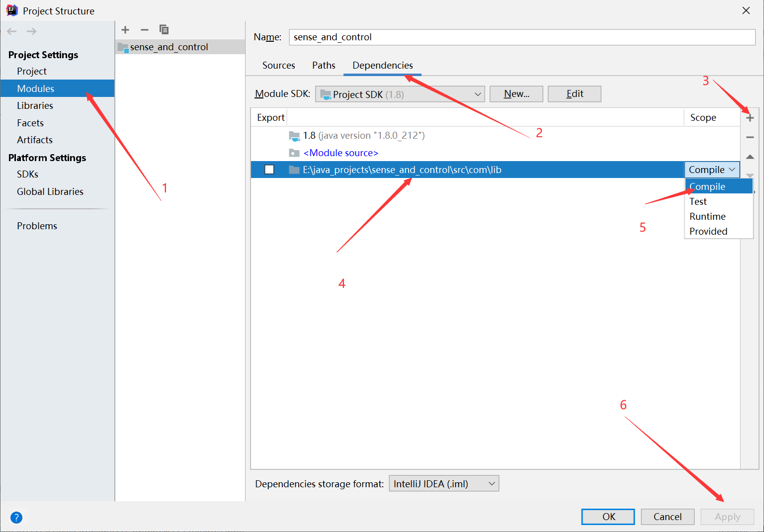The image size is (764, 532).
Task: Open help with the question mark icon
Action: [x=16, y=518]
